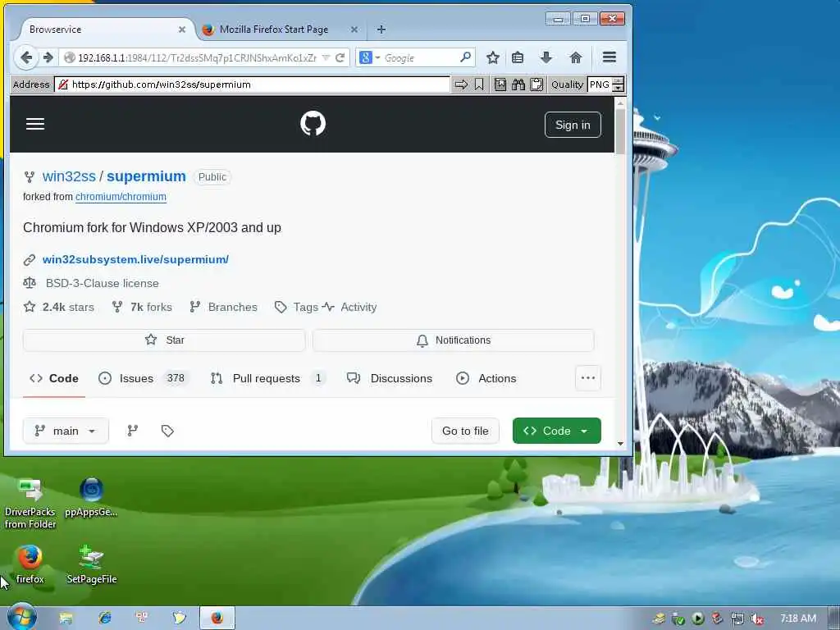Click the Sign in button
The width and height of the screenshot is (840, 630).
(573, 125)
